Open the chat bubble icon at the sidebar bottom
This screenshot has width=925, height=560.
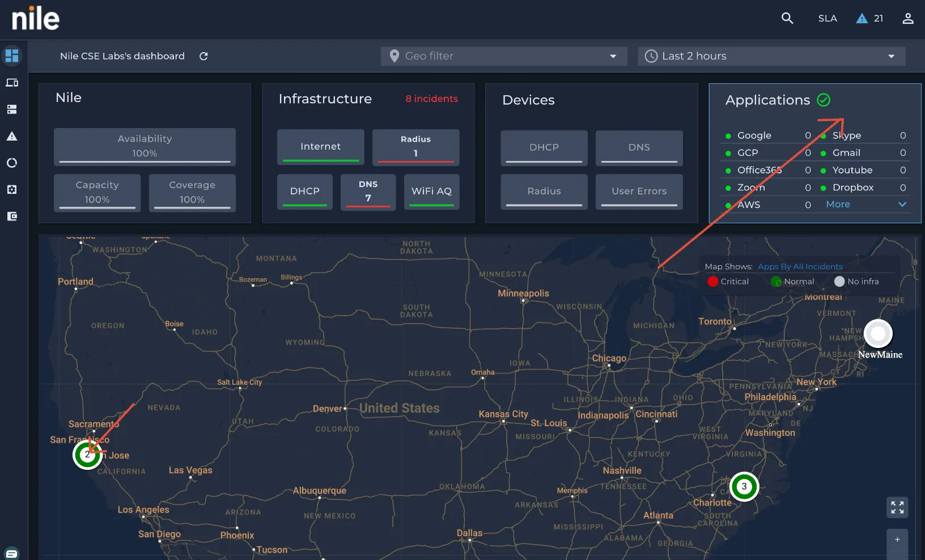(x=11, y=554)
